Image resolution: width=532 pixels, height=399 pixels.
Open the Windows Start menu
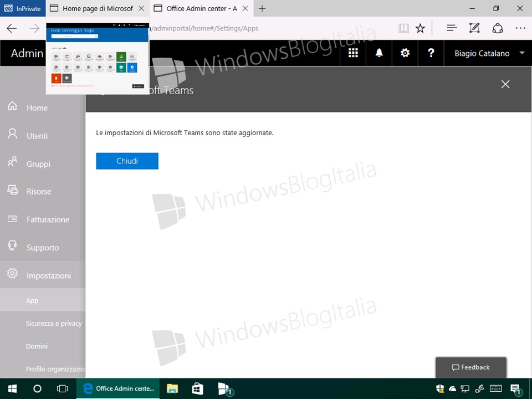point(13,388)
